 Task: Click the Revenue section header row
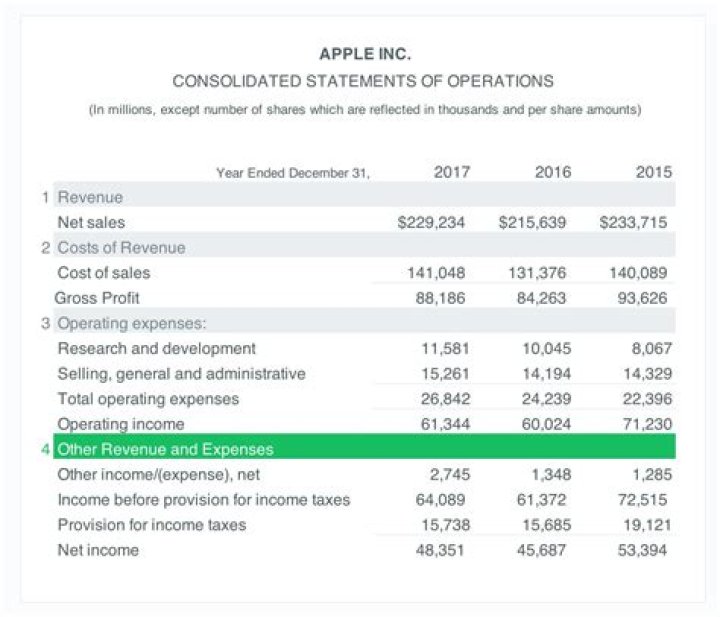(x=90, y=197)
